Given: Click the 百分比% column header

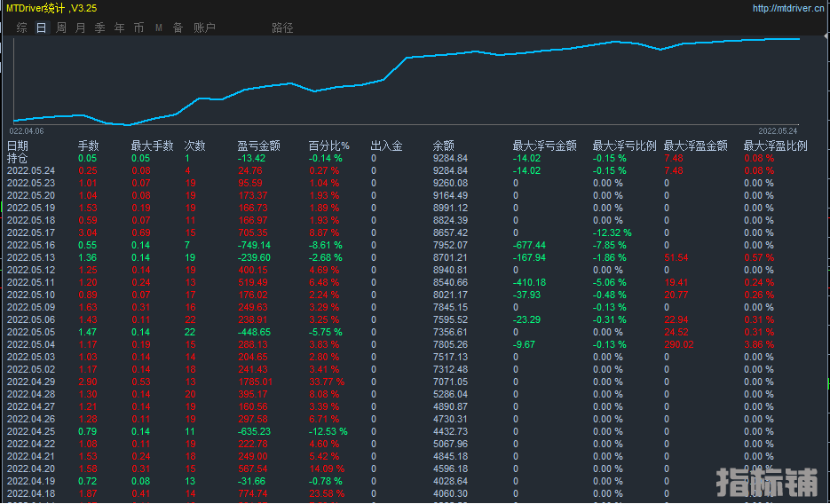Looking at the screenshot, I should pyautogui.click(x=329, y=146).
